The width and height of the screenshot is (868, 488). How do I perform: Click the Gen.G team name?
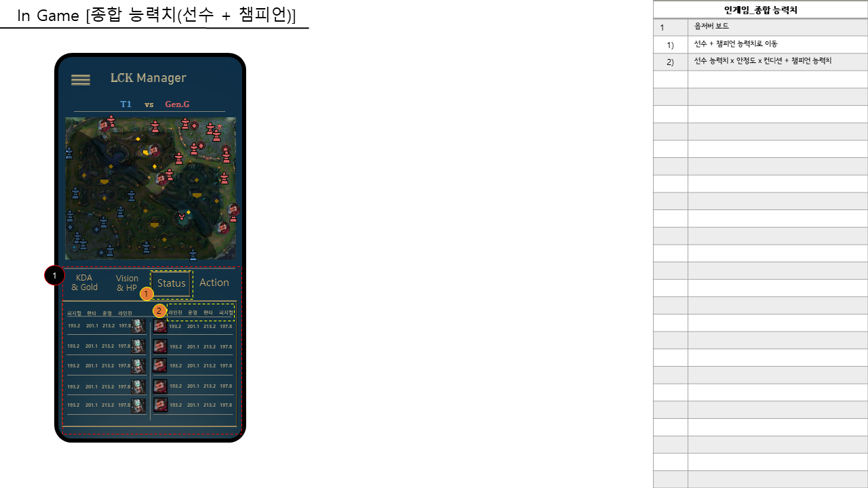point(178,104)
